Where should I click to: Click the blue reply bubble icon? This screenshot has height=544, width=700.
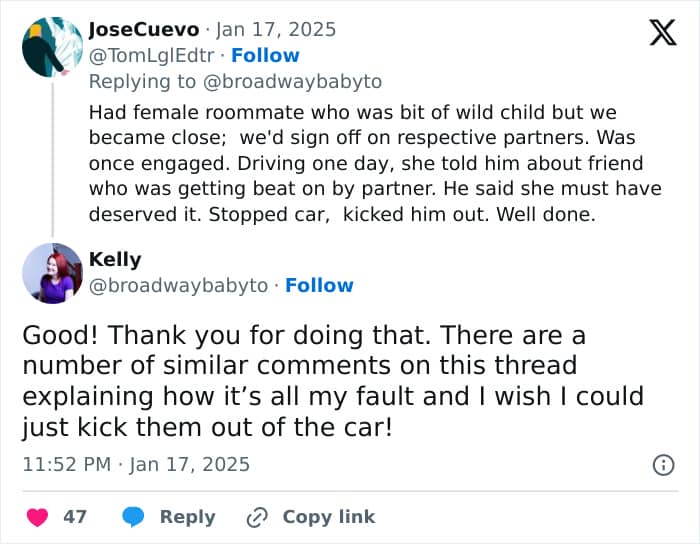(133, 517)
